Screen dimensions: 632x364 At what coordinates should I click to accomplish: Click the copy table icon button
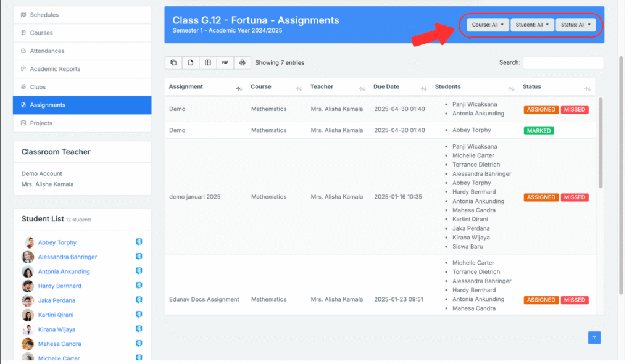[173, 62]
